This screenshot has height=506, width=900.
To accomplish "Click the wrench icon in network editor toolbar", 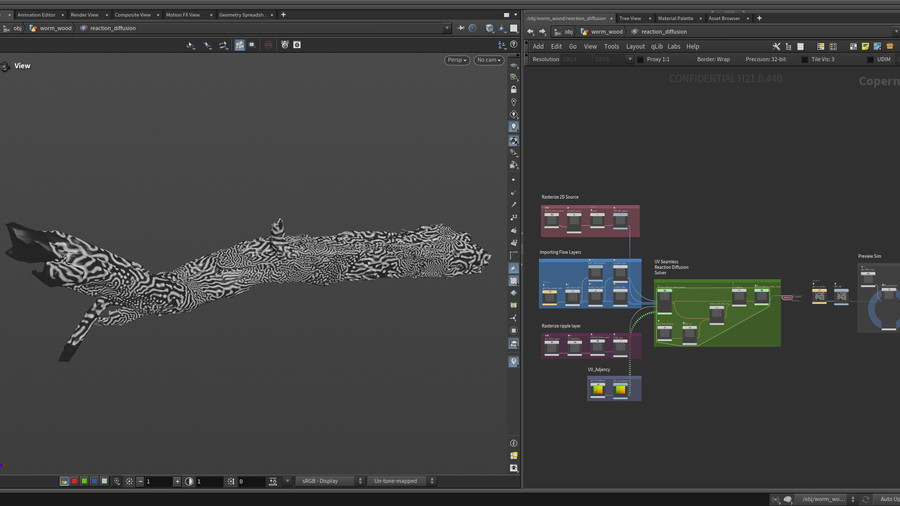I will click(x=776, y=46).
